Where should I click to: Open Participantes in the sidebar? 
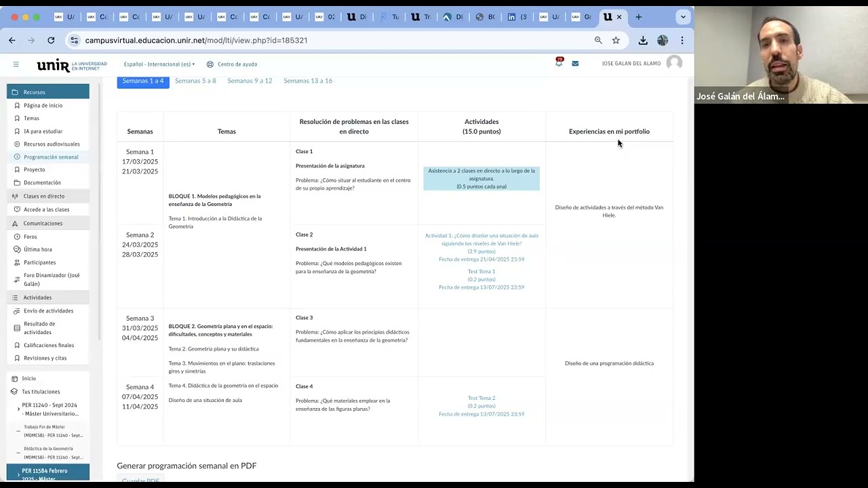pyautogui.click(x=39, y=263)
